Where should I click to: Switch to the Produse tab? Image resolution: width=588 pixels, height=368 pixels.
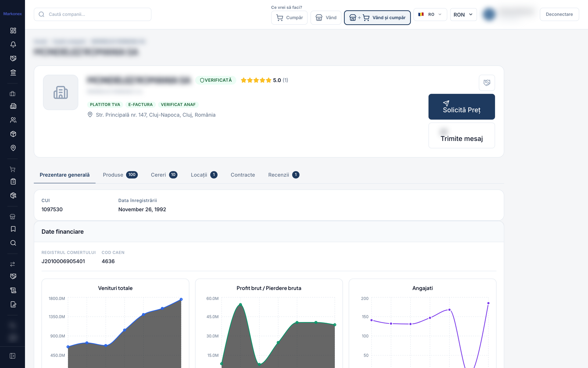(x=120, y=175)
